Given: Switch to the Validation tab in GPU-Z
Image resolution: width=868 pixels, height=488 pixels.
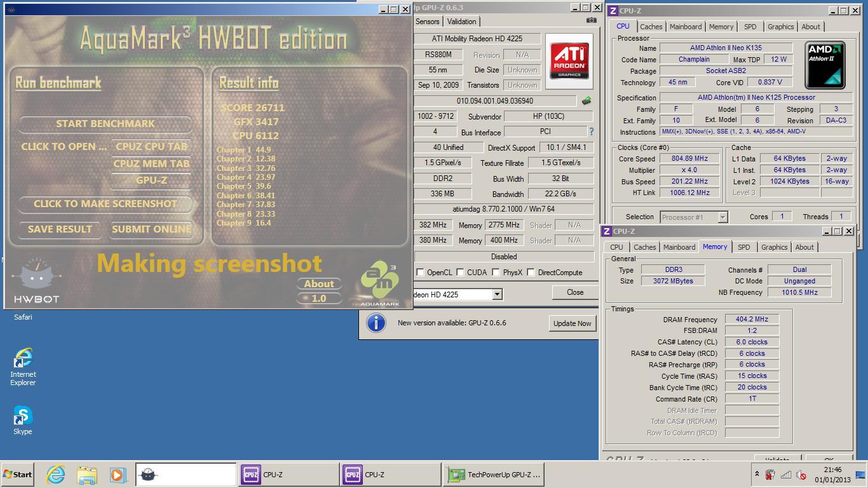Looking at the screenshot, I should pyautogui.click(x=462, y=22).
